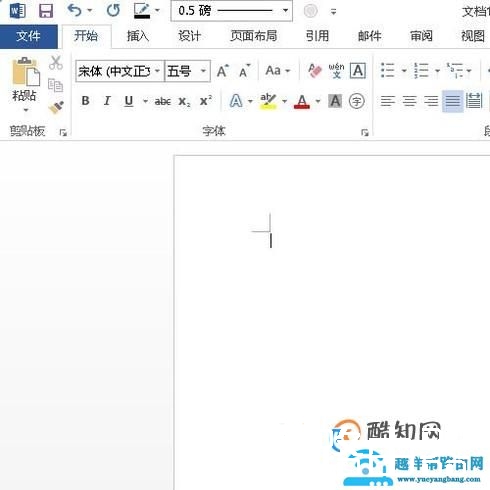Open the 字体 dialog launcher
The height and width of the screenshot is (490, 490).
[x=365, y=133]
